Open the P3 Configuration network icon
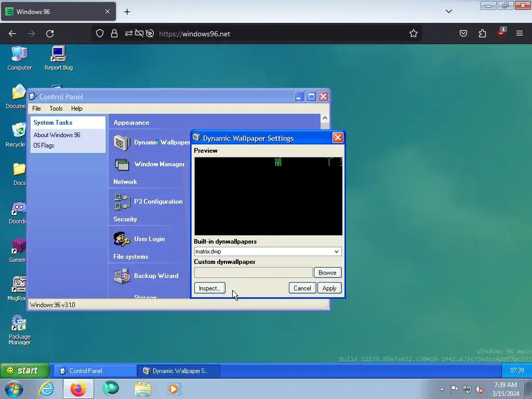 point(122,202)
